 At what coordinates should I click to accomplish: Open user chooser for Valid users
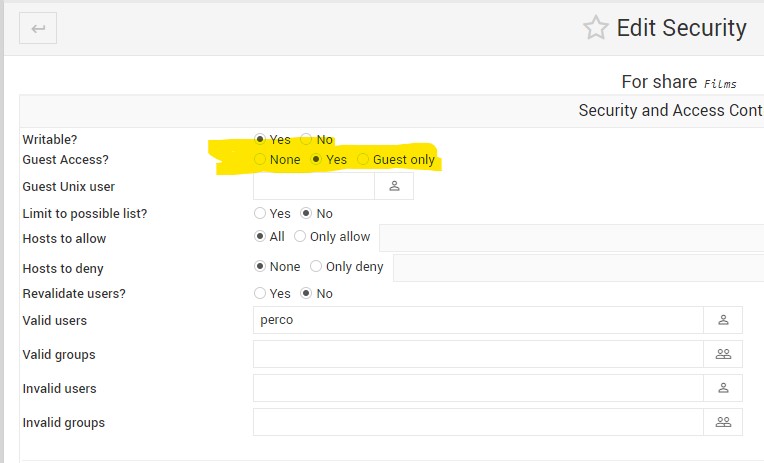[723, 320]
